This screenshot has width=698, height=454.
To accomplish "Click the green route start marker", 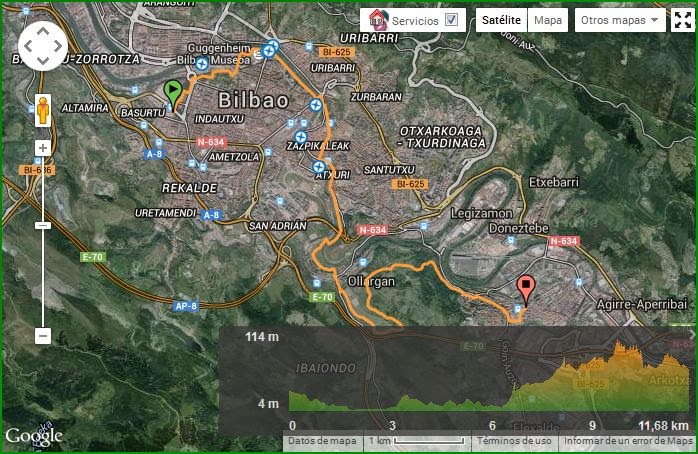I will (172, 94).
